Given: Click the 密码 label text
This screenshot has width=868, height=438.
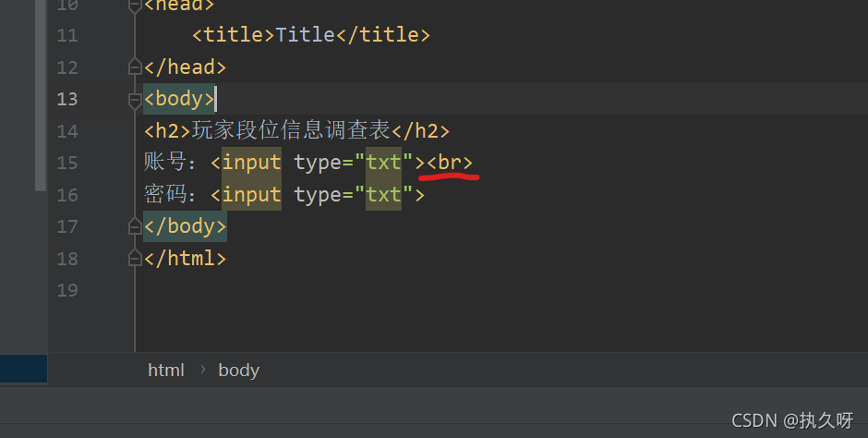Looking at the screenshot, I should click(x=166, y=195).
